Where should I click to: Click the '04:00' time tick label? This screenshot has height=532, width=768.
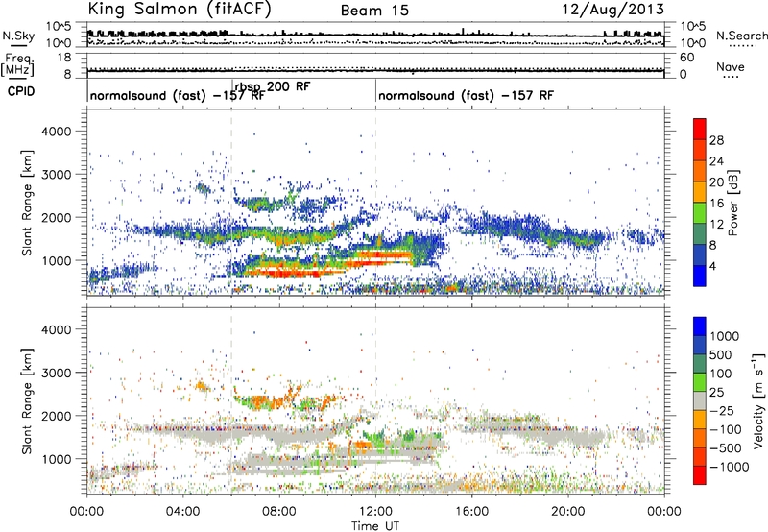click(182, 512)
